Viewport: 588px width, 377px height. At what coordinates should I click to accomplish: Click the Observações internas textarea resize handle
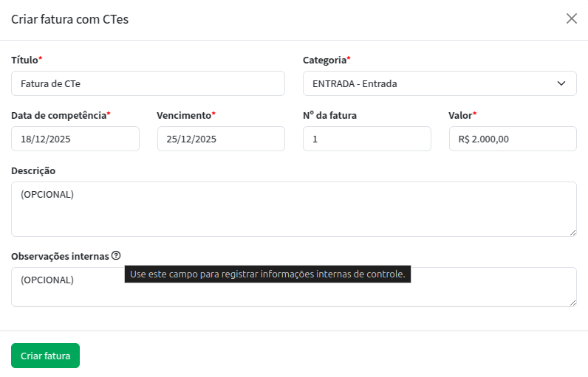[x=572, y=302]
